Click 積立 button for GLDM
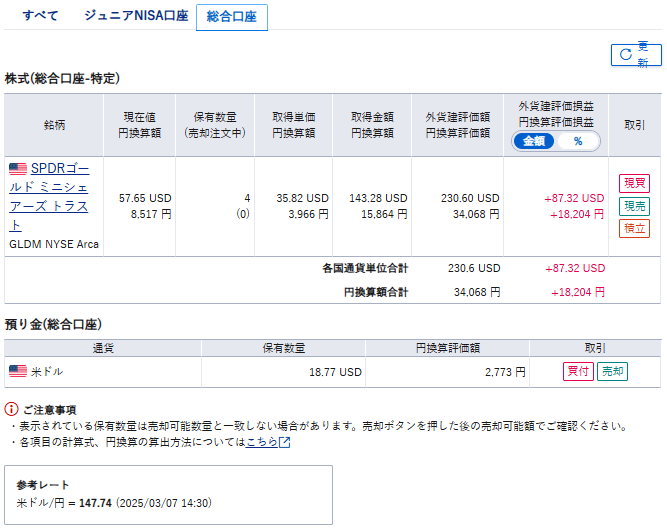 (x=634, y=228)
